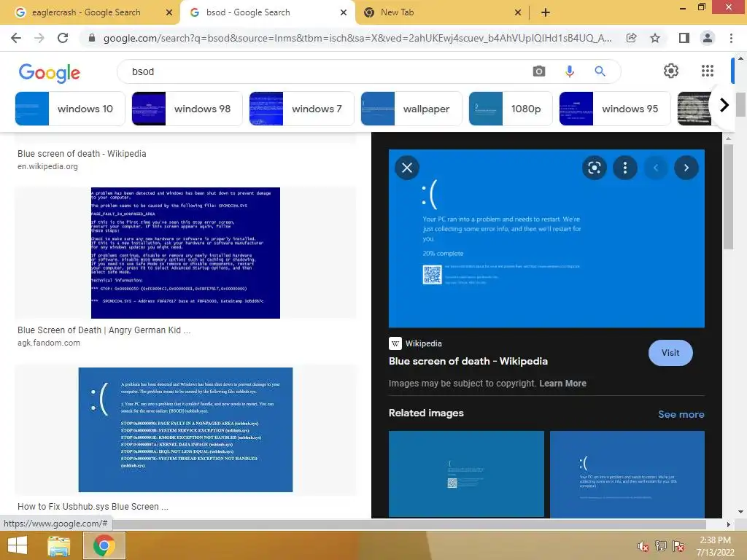Open the Chrome three-dot menu
This screenshot has width=747, height=560.
(731, 38)
